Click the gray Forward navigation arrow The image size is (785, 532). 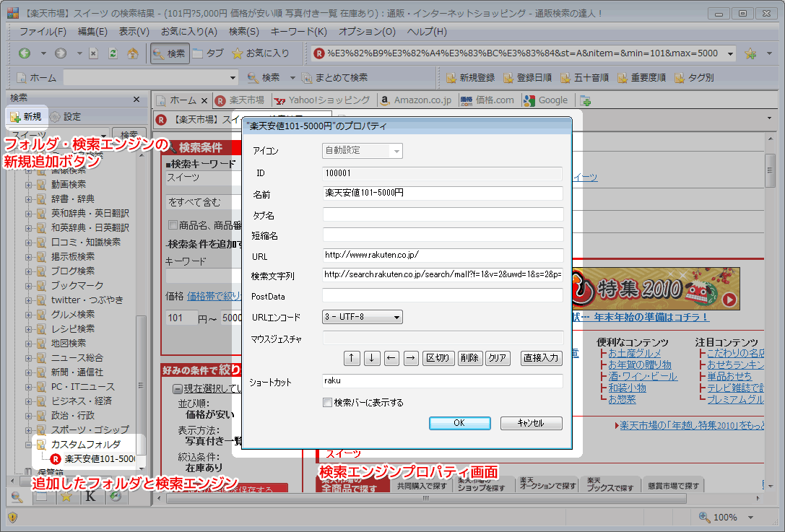[x=61, y=53]
